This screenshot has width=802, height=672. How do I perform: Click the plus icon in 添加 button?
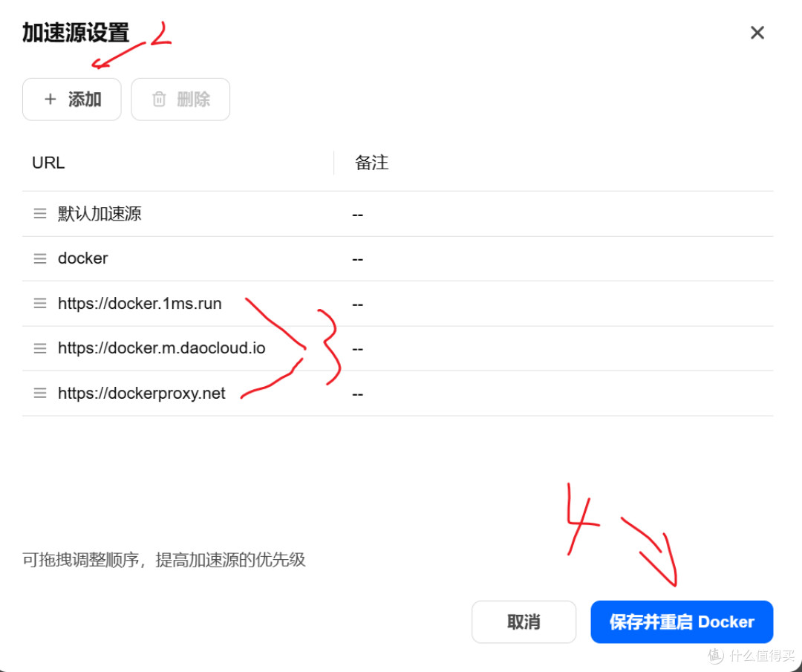tap(50, 99)
